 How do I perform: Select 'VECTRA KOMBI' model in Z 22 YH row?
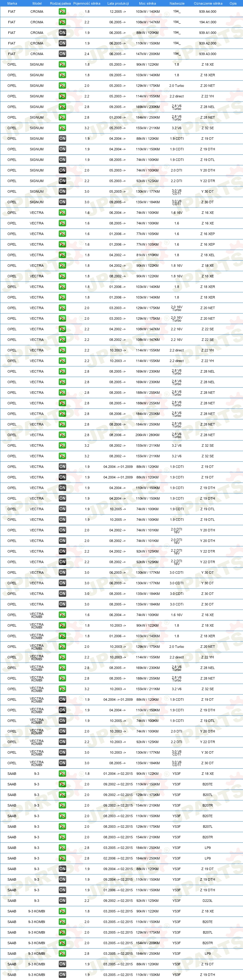[37, 657]
